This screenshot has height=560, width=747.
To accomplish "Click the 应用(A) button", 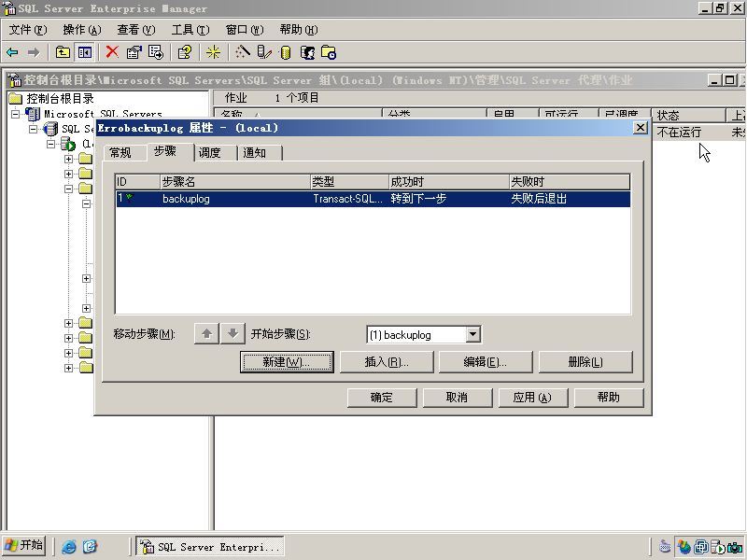I will 532,398.
